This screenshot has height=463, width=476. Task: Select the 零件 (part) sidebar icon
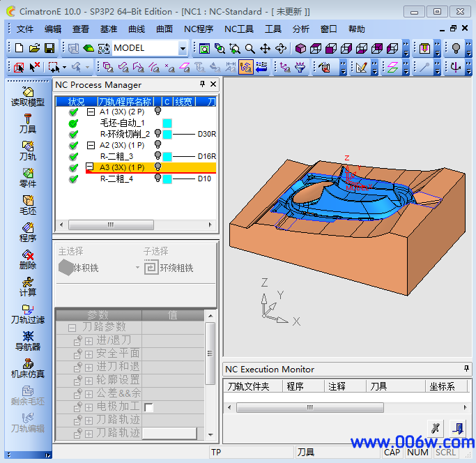28,178
